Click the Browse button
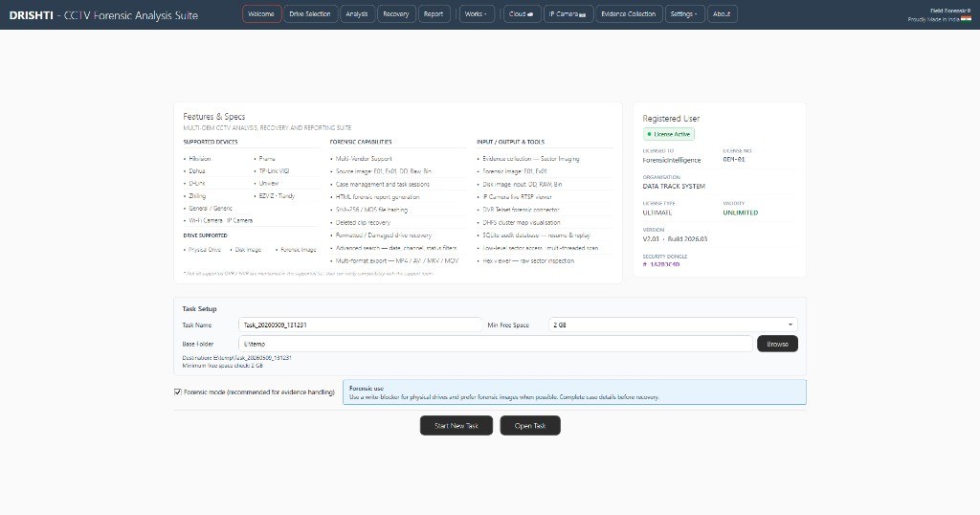Image resolution: width=980 pixels, height=515 pixels. click(777, 344)
